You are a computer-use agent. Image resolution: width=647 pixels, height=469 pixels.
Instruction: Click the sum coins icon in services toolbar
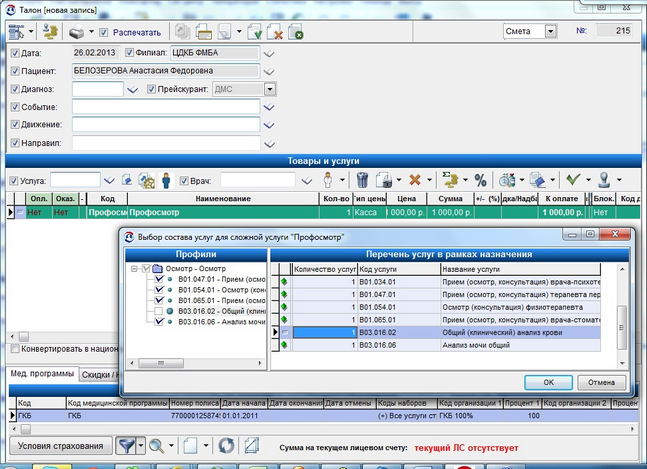pyautogui.click(x=450, y=180)
